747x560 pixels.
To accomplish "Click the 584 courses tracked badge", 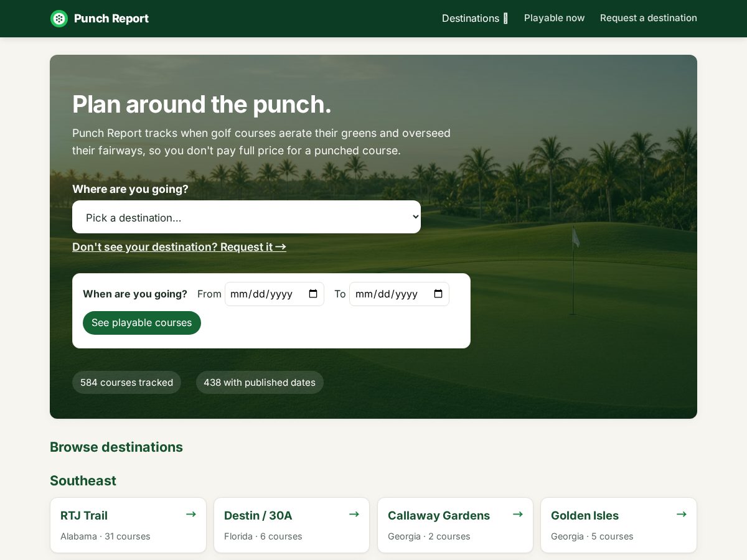I will (x=126, y=383).
